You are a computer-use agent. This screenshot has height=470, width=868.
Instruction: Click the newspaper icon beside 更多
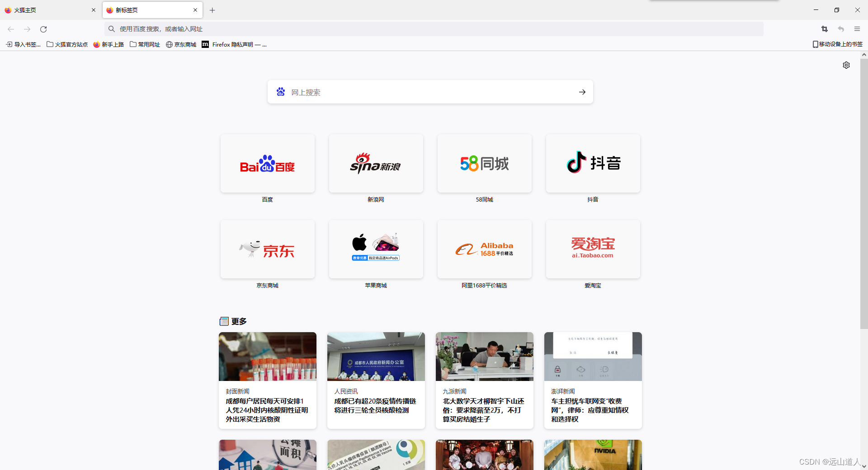click(224, 321)
